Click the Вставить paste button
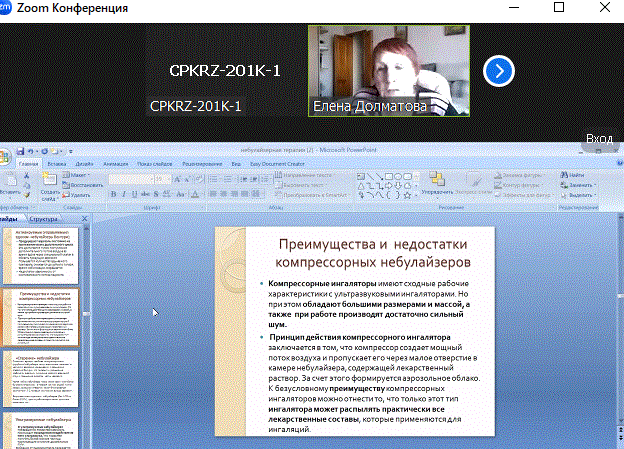624x449 pixels. coord(10,185)
